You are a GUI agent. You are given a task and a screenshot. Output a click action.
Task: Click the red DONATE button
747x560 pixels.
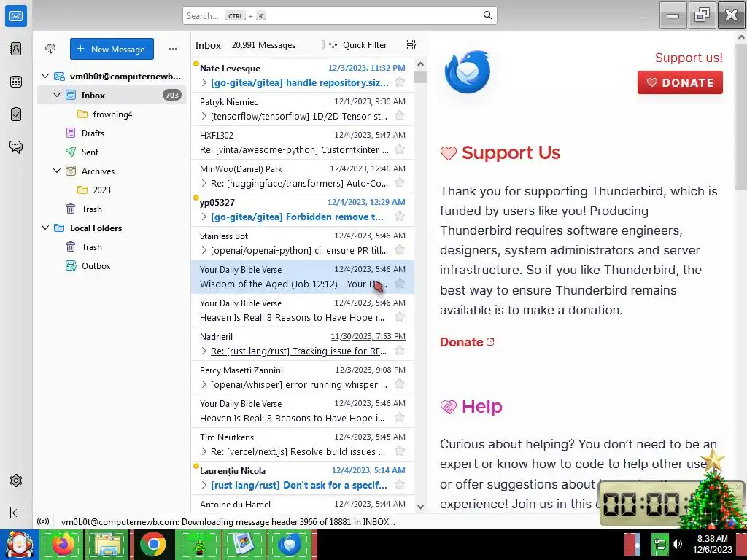[680, 82]
